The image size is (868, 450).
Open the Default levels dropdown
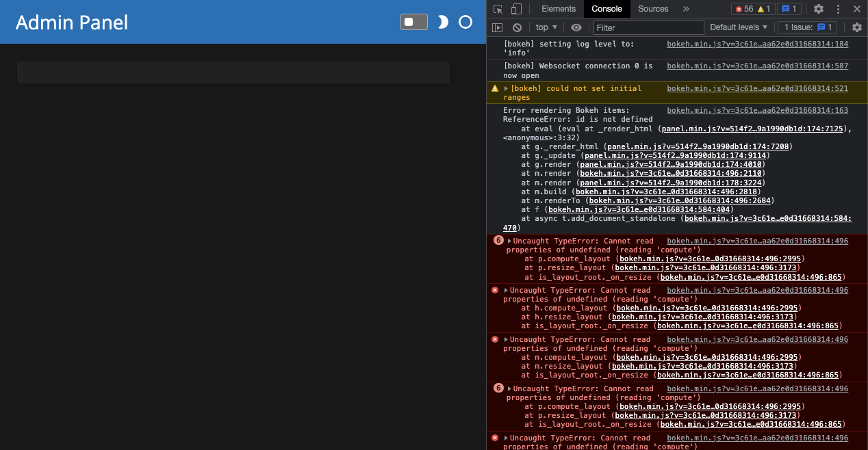(x=738, y=27)
